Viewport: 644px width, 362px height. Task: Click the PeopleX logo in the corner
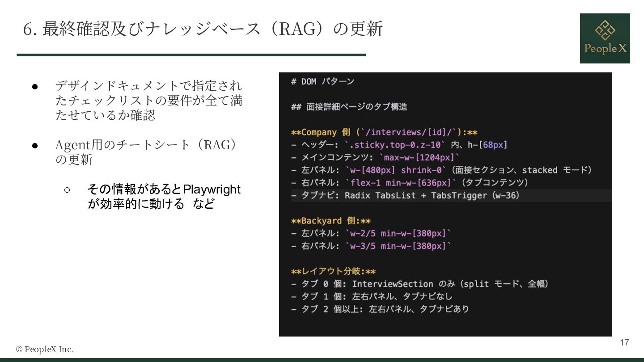605,38
